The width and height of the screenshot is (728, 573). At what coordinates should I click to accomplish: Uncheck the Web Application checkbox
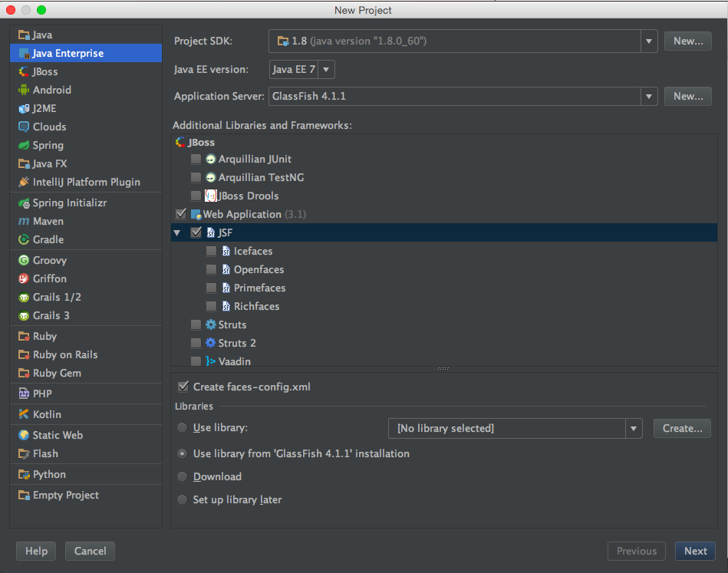(x=181, y=213)
